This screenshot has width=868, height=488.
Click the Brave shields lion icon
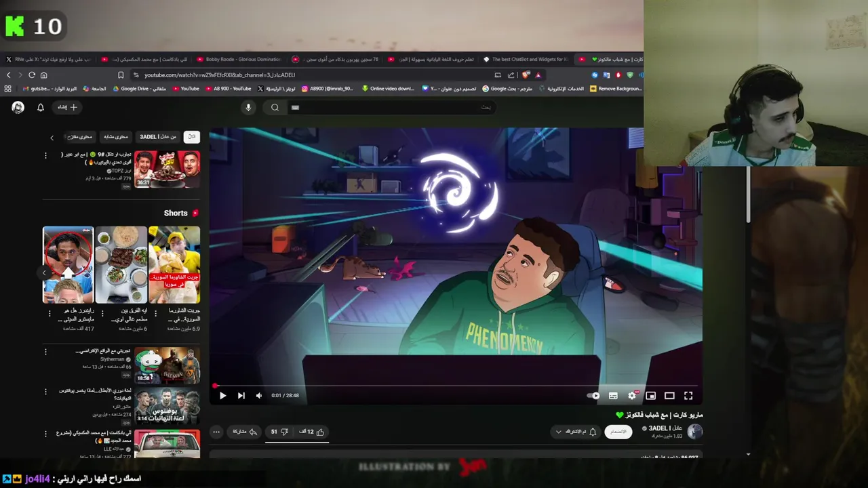tap(526, 75)
